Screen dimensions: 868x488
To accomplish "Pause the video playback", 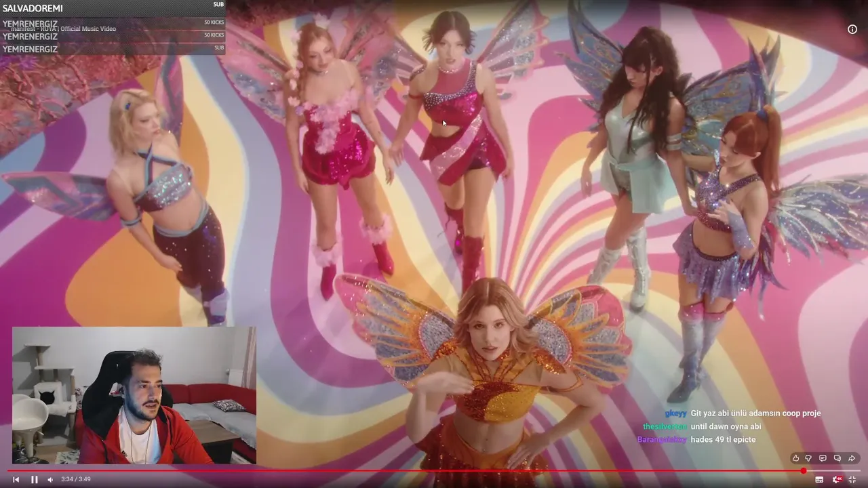I will coord(34,479).
